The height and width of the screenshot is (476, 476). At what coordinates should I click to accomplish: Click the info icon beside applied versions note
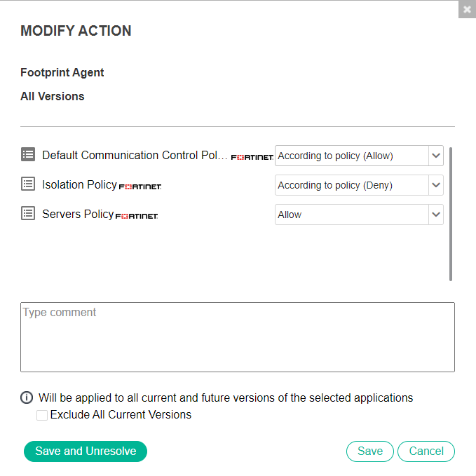tap(27, 397)
